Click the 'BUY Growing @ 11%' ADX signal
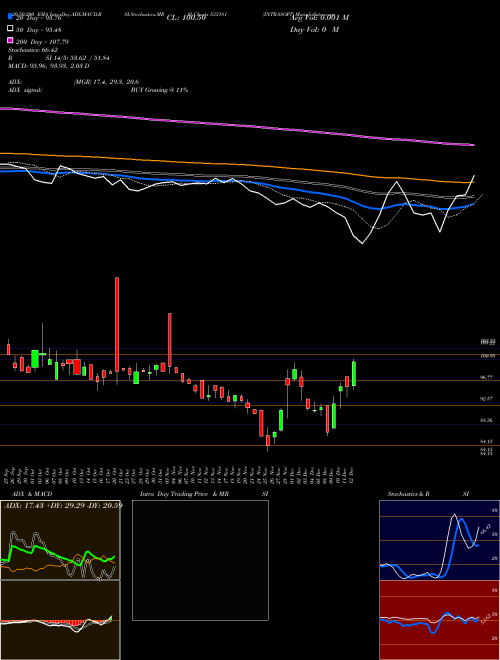500x660 pixels. (159, 90)
